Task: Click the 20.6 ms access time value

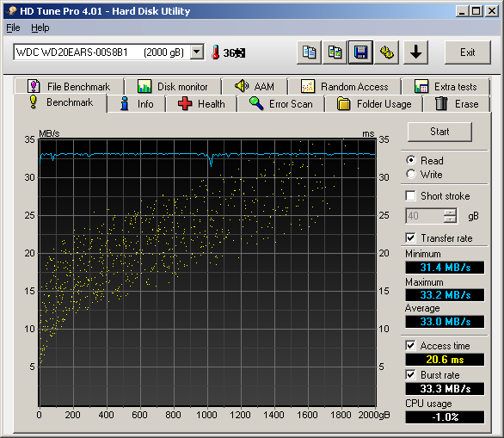Action: click(445, 360)
